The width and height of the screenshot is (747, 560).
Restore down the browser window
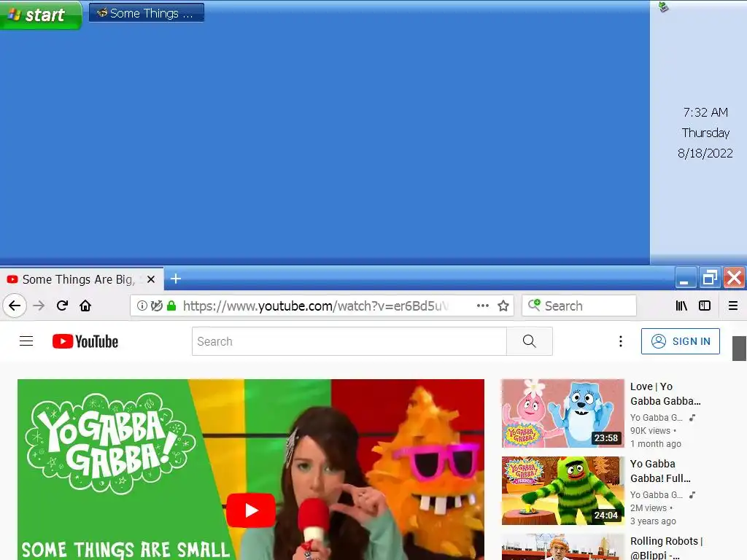710,278
